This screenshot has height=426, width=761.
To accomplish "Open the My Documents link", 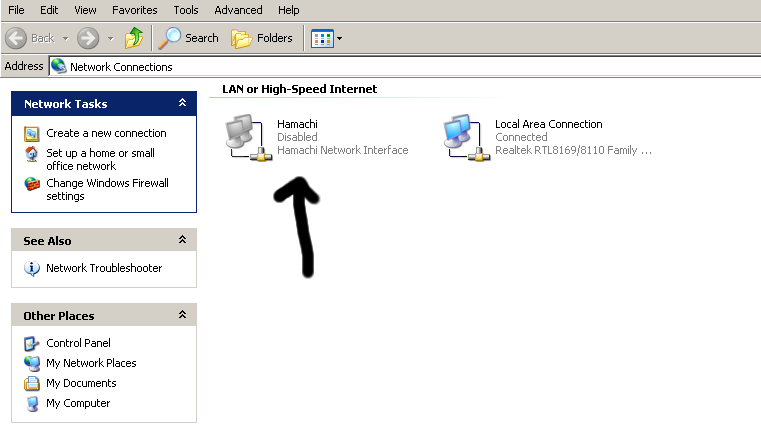I will tap(81, 383).
